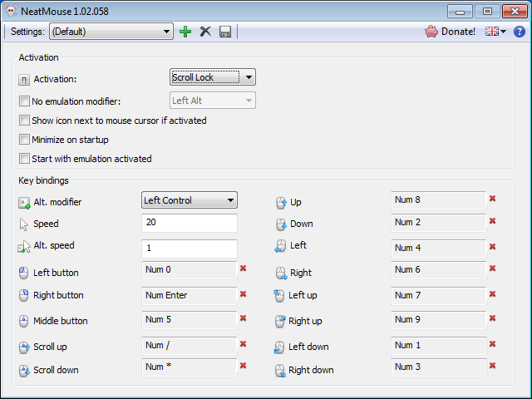Add a new settings profile with green plus
The height and width of the screenshot is (399, 532).
[x=185, y=32]
